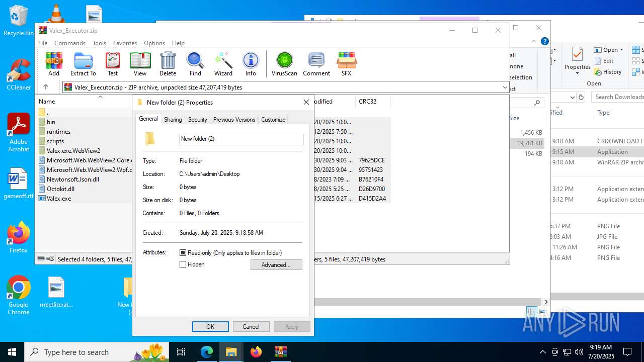Switch to the Sharing tab

[x=173, y=120]
